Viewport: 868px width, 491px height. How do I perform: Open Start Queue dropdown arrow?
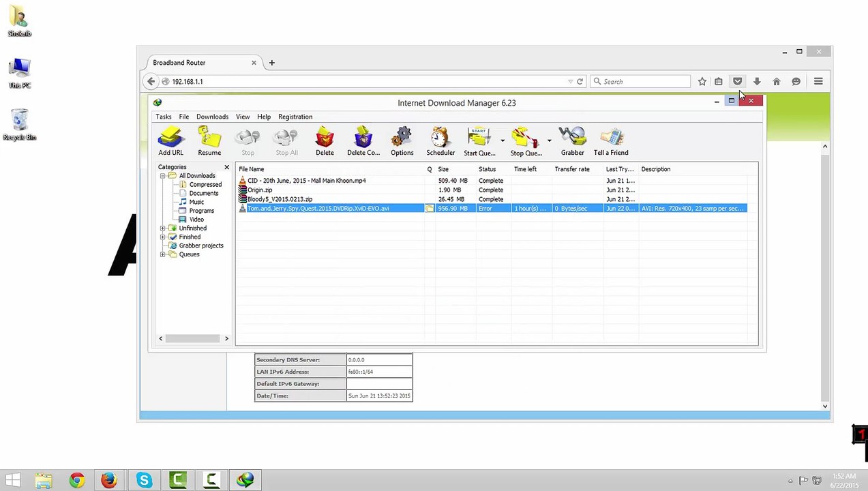[503, 141]
